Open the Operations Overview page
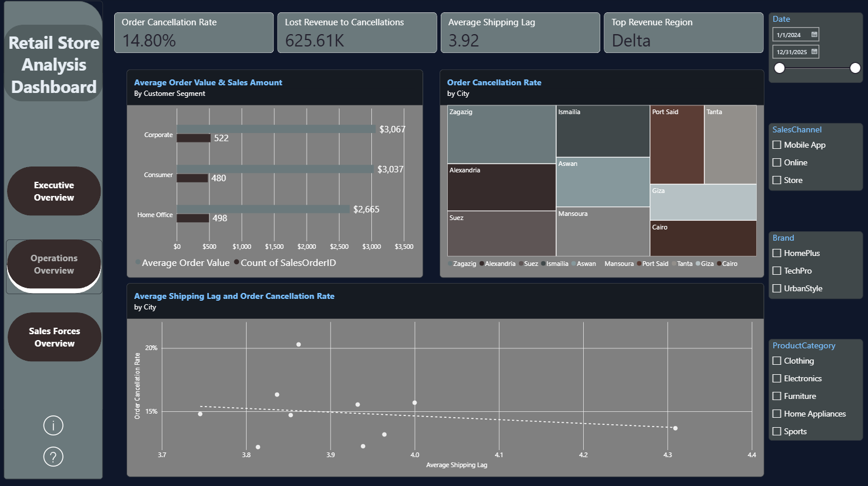The image size is (868, 486). (x=54, y=264)
